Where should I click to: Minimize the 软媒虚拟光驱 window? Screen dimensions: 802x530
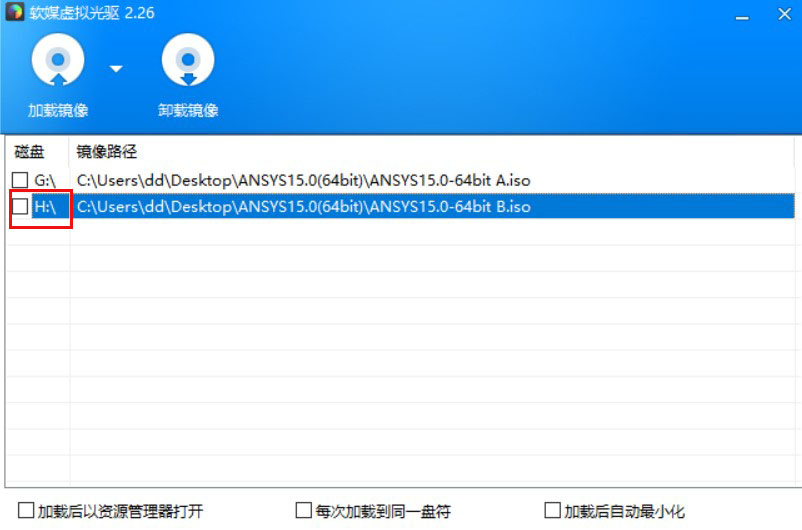(x=742, y=17)
